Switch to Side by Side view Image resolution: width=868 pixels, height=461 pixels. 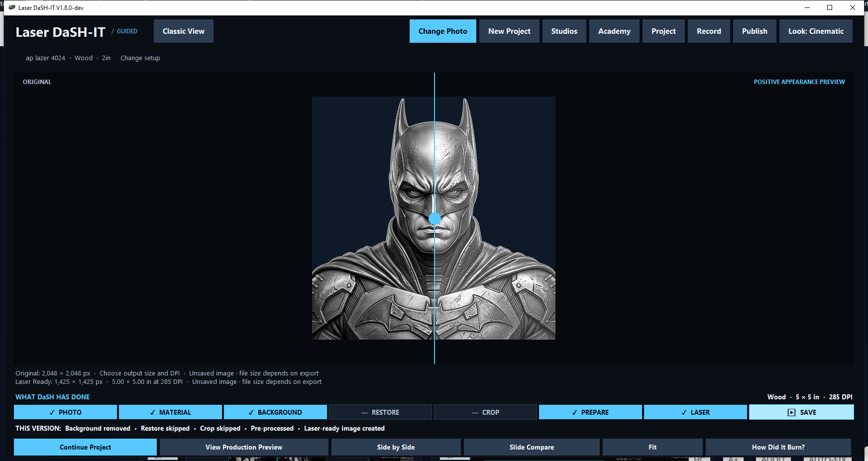pyautogui.click(x=396, y=447)
